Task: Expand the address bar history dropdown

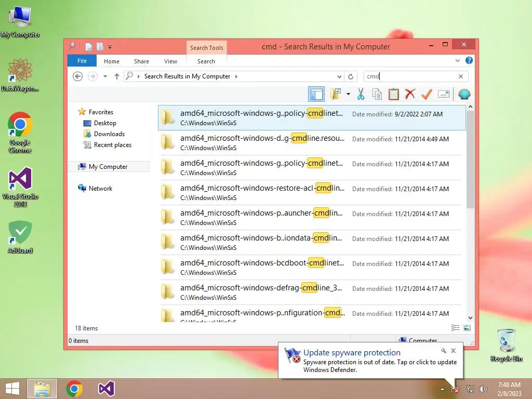Action: (x=339, y=76)
